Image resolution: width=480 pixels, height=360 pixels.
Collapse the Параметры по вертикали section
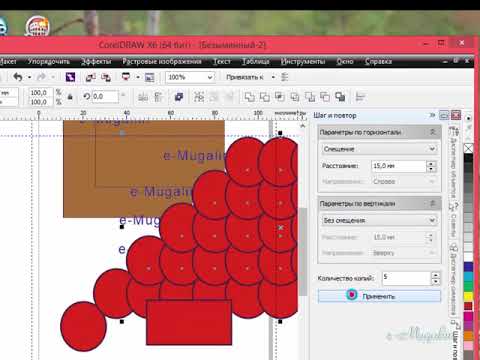(433, 203)
